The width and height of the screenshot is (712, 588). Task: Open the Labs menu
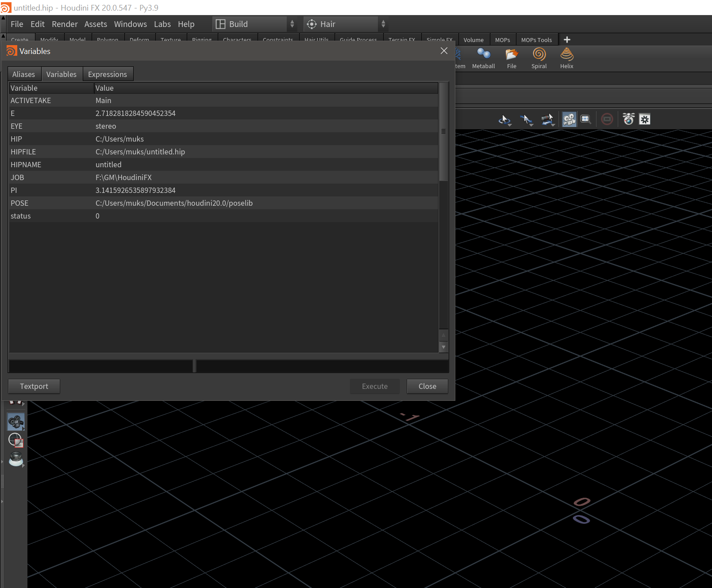(162, 24)
